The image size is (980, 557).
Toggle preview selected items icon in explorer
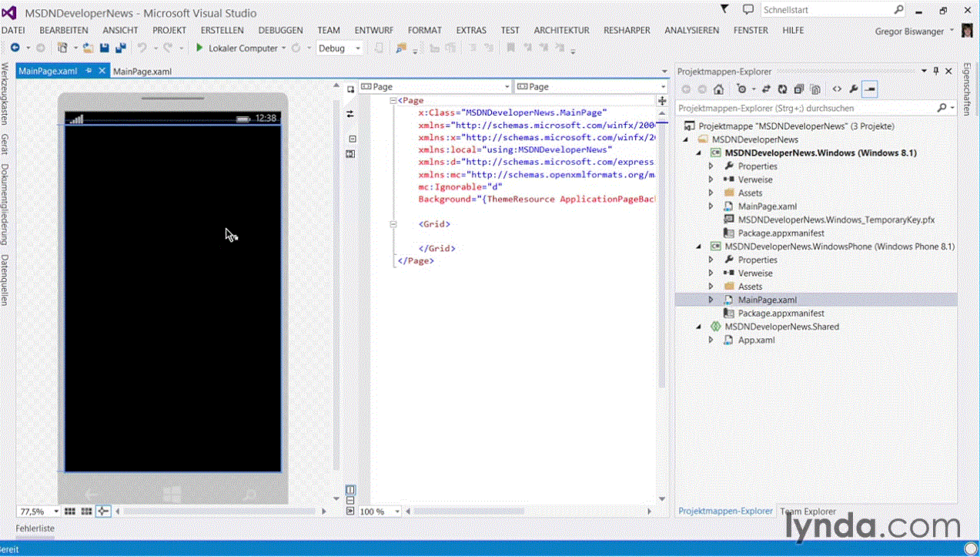870,89
